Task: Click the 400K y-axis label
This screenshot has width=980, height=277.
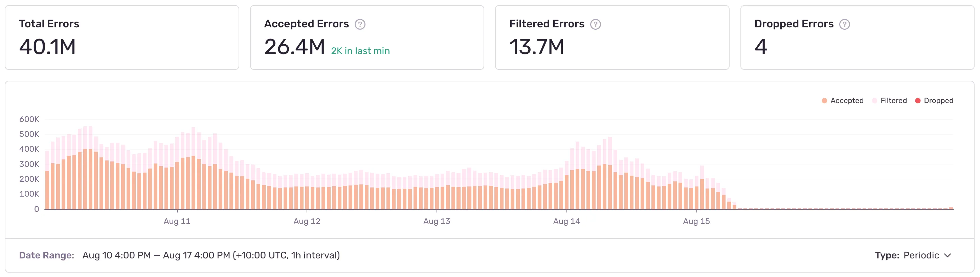Action: click(29, 149)
